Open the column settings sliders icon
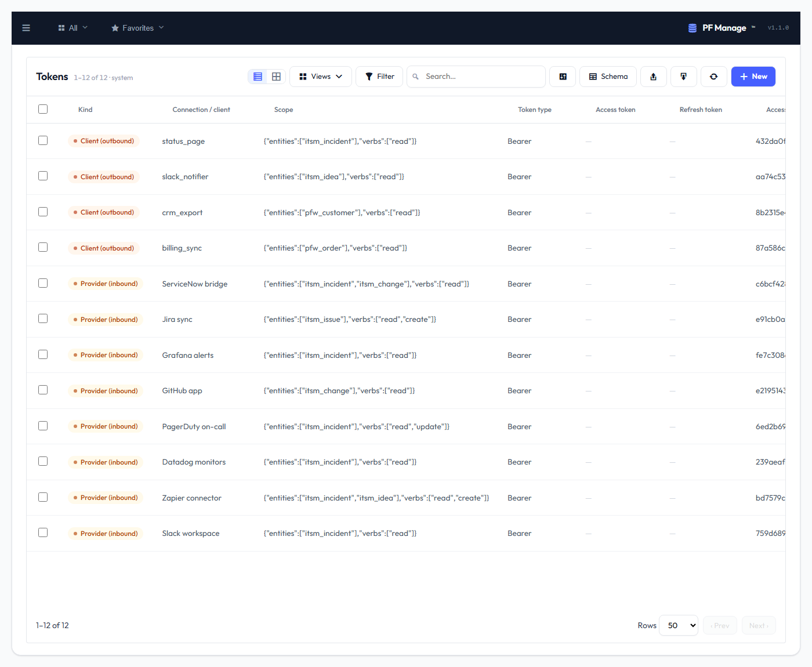 pos(563,77)
